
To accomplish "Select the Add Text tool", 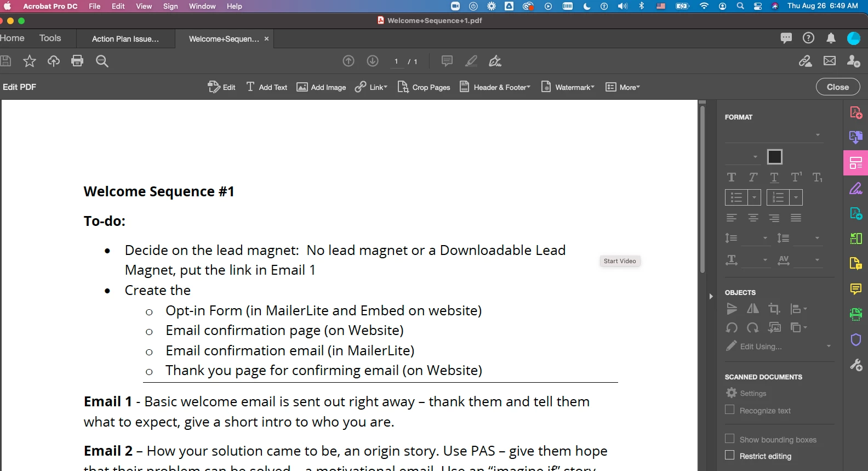I will (266, 87).
